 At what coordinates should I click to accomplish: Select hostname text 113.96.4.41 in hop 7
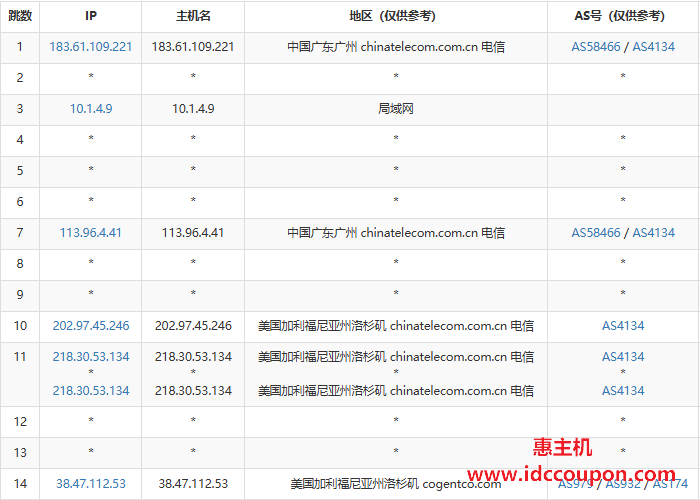pos(193,233)
